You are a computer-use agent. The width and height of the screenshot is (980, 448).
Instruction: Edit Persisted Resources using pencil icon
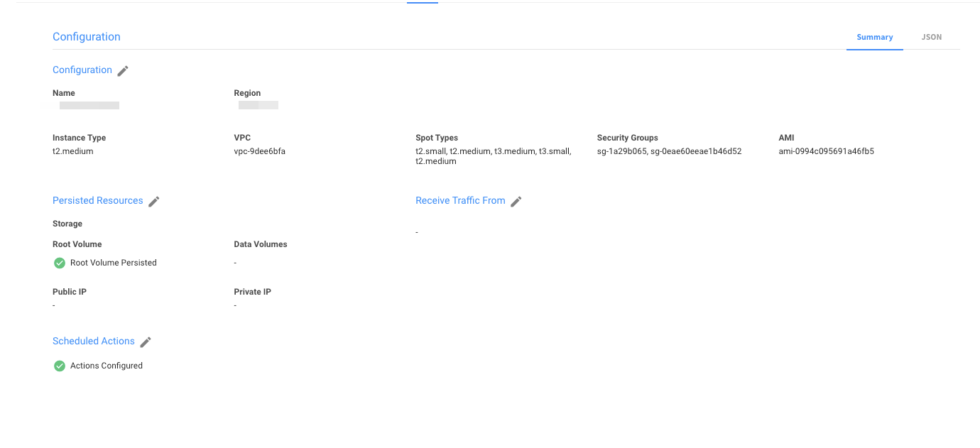[154, 201]
